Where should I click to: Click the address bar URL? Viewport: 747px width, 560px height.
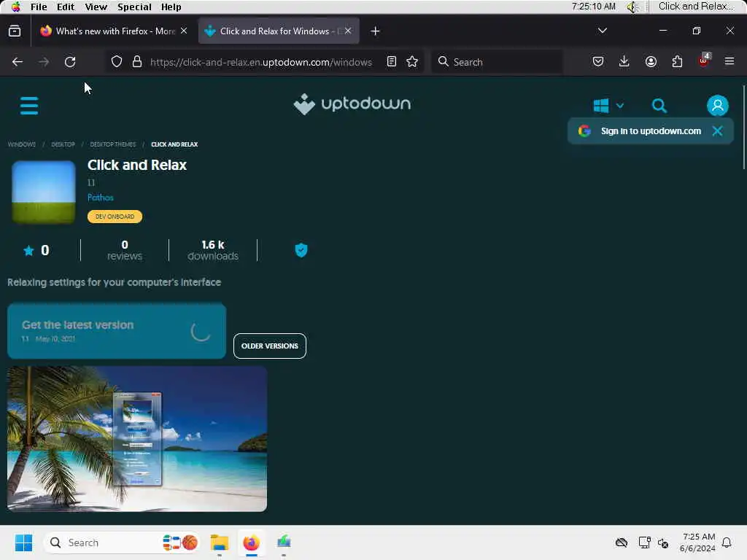[x=261, y=62]
